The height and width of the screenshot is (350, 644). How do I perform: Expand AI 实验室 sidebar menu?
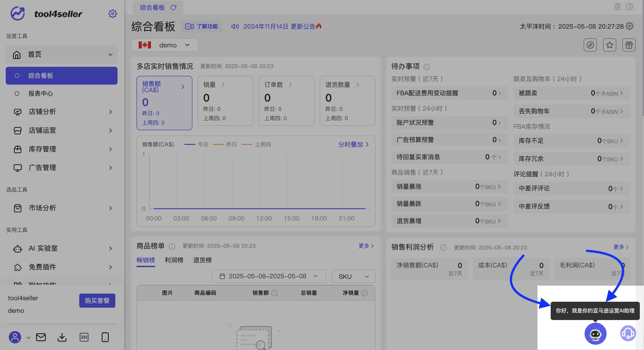61,248
